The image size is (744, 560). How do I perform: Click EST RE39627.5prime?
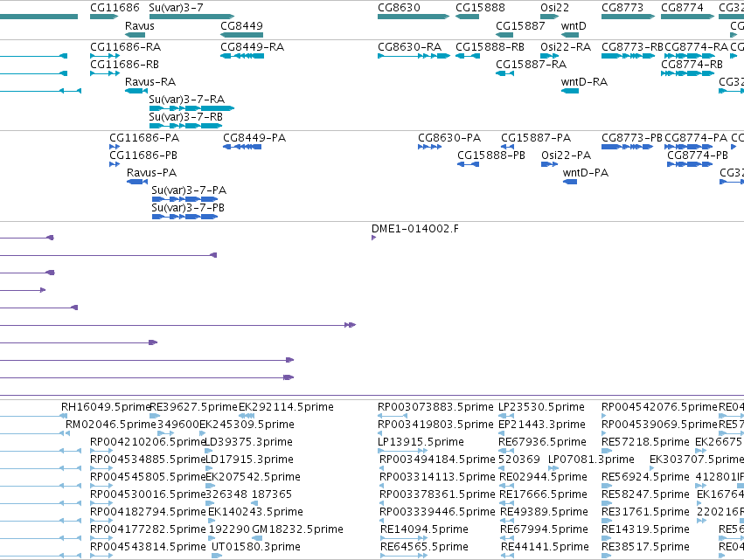point(193,407)
